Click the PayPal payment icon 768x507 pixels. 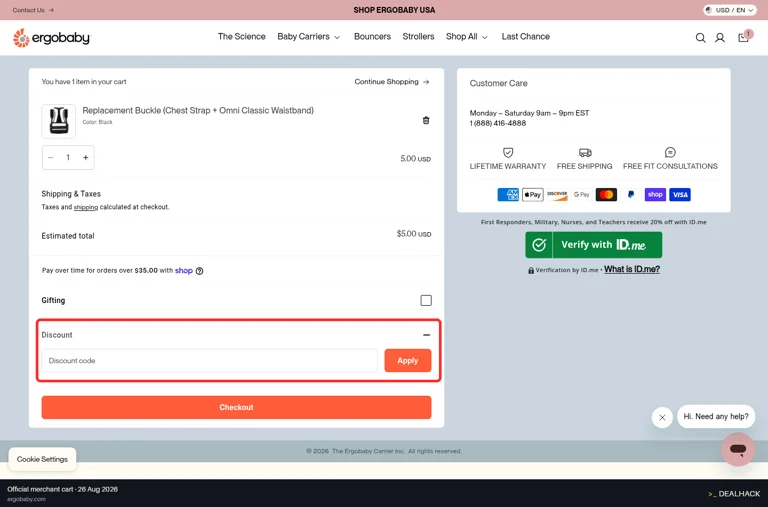pyautogui.click(x=631, y=194)
